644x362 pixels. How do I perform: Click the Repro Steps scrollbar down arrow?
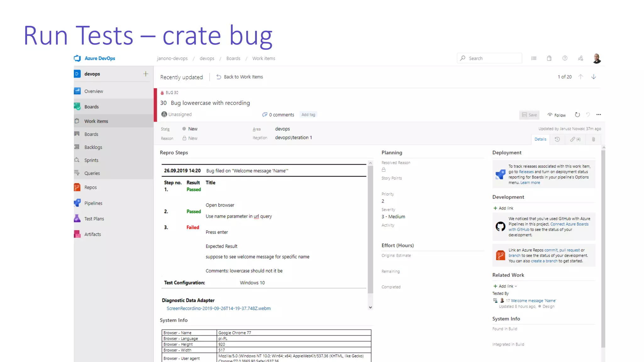(370, 307)
